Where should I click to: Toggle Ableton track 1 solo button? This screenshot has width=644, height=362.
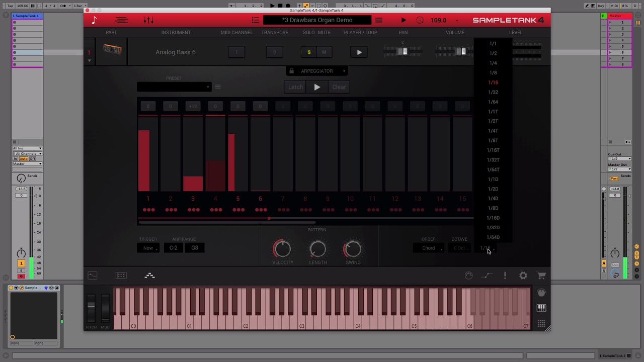tap(21, 271)
